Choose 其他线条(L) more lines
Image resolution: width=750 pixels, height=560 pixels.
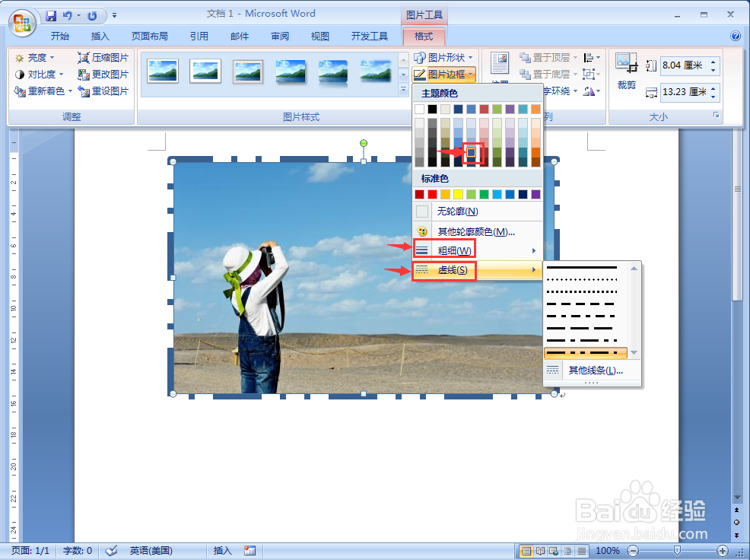coord(592,370)
